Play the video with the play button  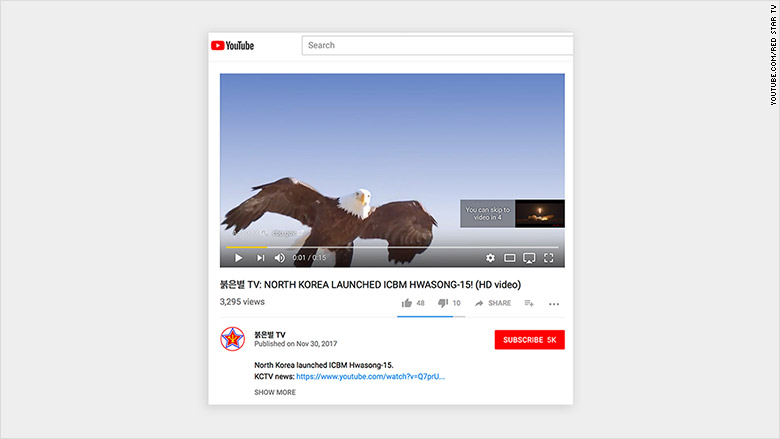(x=238, y=258)
